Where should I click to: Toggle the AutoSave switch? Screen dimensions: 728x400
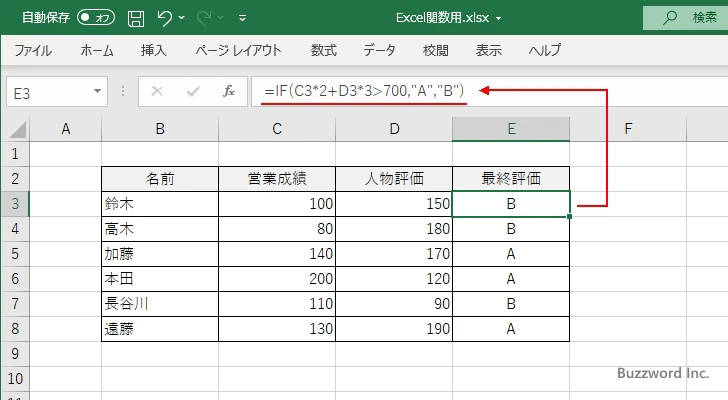pos(96,18)
